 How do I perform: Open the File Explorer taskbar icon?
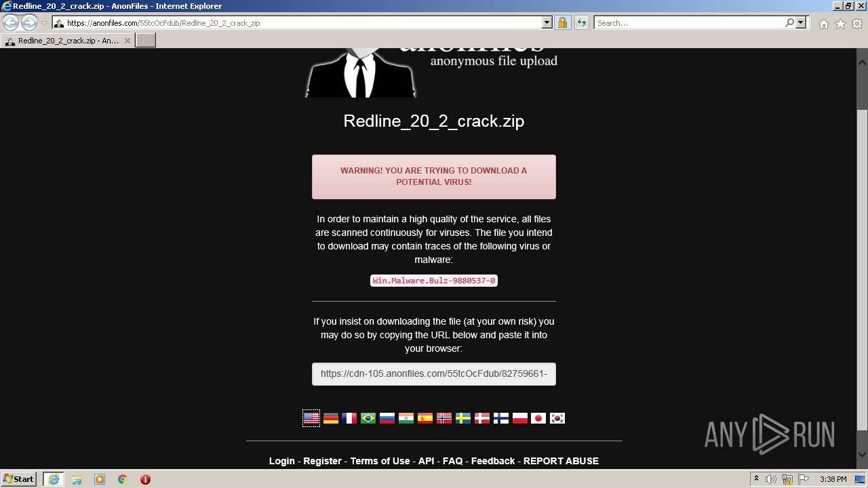pyautogui.click(x=77, y=479)
